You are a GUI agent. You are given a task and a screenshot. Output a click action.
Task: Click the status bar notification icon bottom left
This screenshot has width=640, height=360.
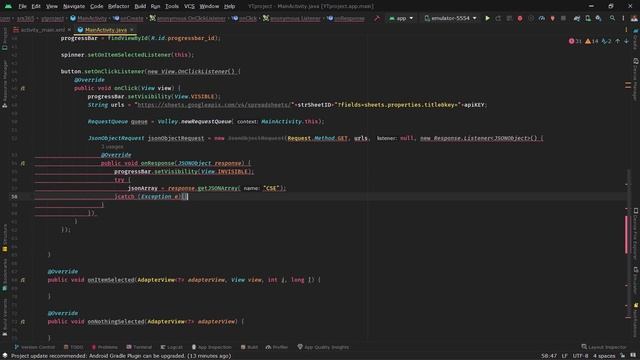pyautogui.click(x=4, y=356)
